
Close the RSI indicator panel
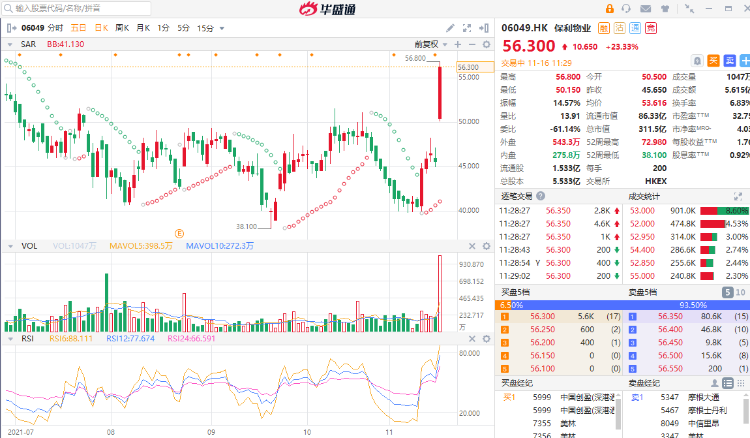[472, 339]
